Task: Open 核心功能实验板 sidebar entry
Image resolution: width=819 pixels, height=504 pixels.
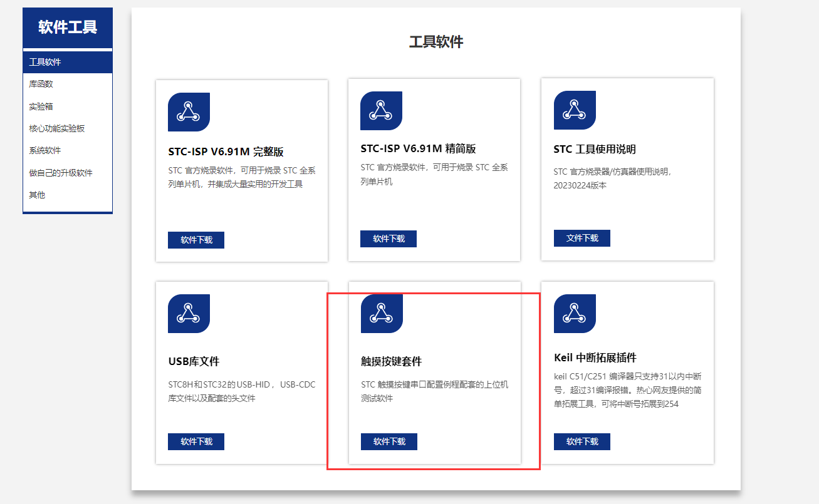Action: (68, 128)
